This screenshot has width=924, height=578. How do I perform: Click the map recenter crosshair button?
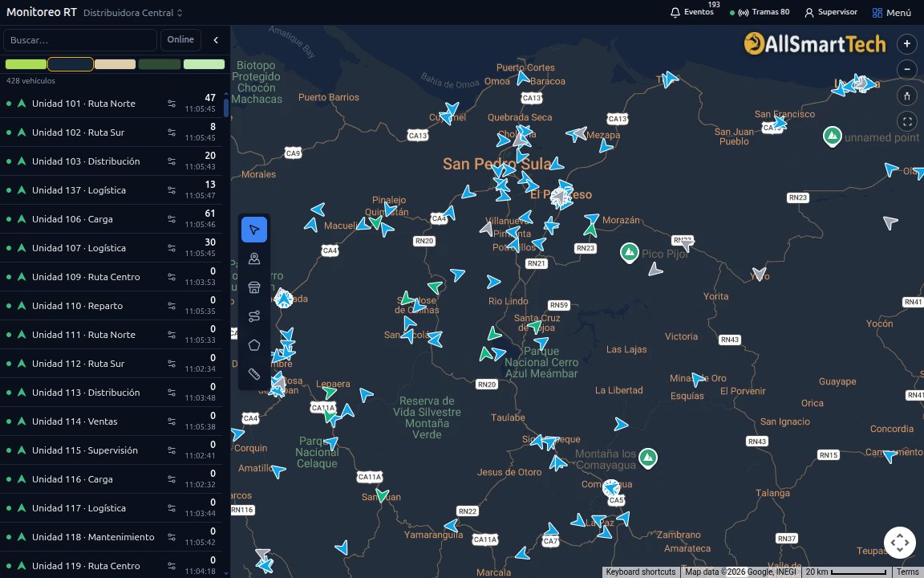[x=899, y=542]
